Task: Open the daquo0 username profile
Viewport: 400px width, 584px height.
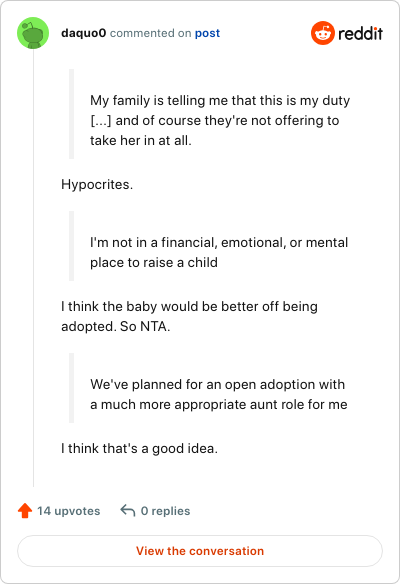Action: tap(84, 33)
